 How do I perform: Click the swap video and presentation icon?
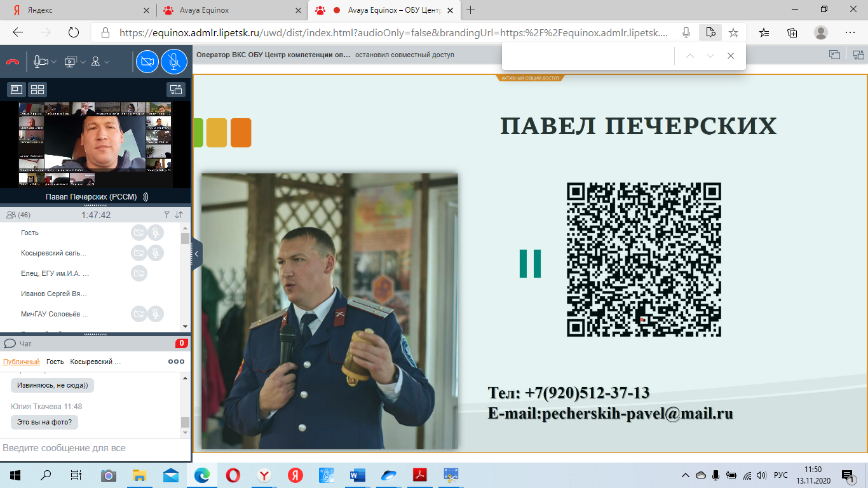[x=175, y=90]
